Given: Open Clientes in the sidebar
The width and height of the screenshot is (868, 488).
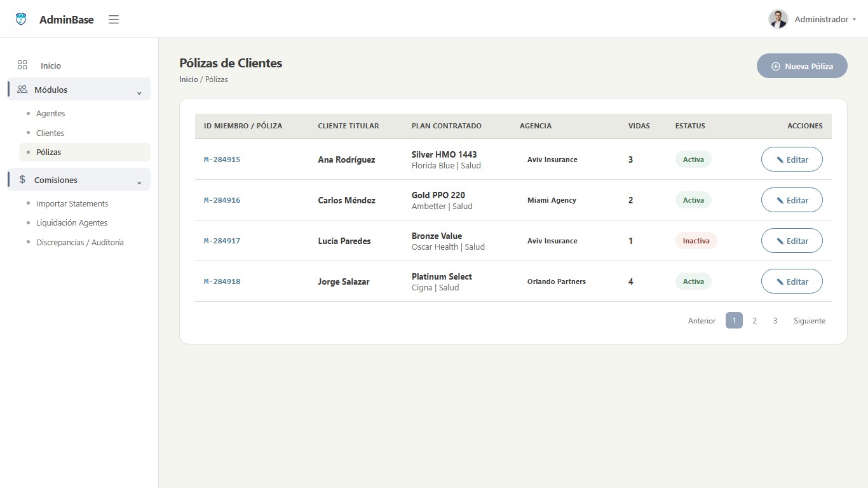Looking at the screenshot, I should (x=50, y=133).
